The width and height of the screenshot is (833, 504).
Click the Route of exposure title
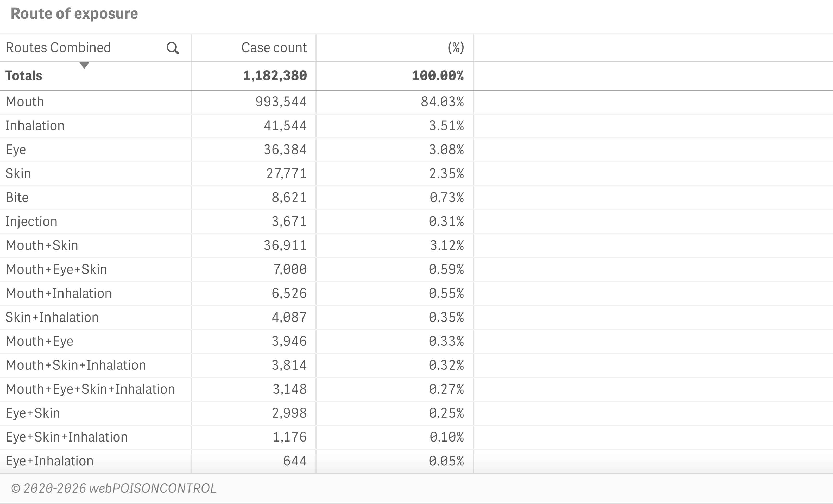point(74,14)
